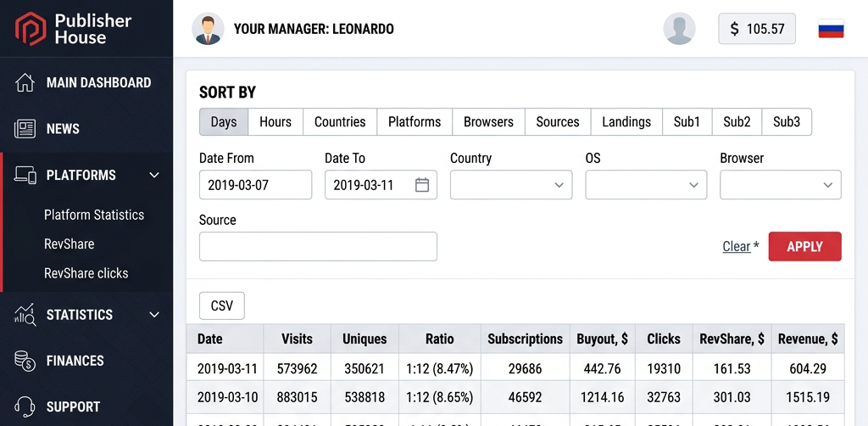Select the Countries sort tab
868x426 pixels.
pyautogui.click(x=340, y=122)
